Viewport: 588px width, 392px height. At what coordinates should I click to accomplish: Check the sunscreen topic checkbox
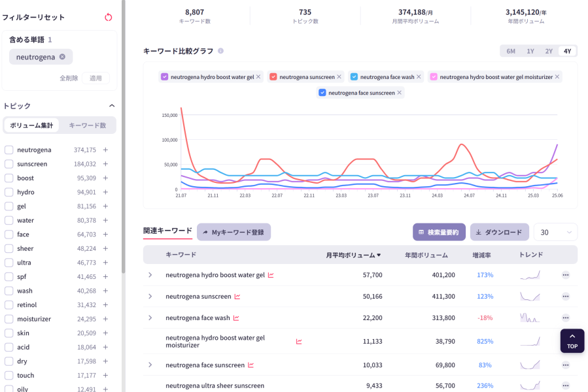(x=9, y=164)
